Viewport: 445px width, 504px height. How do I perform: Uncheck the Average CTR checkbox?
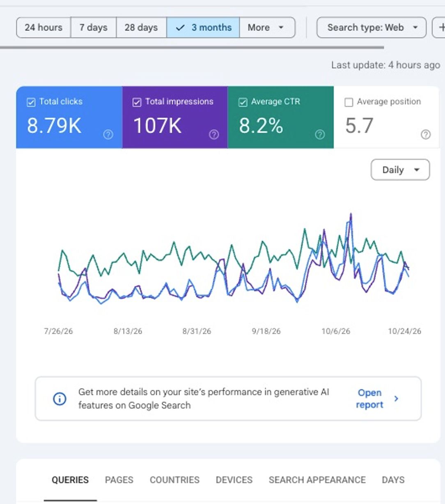[x=243, y=102]
